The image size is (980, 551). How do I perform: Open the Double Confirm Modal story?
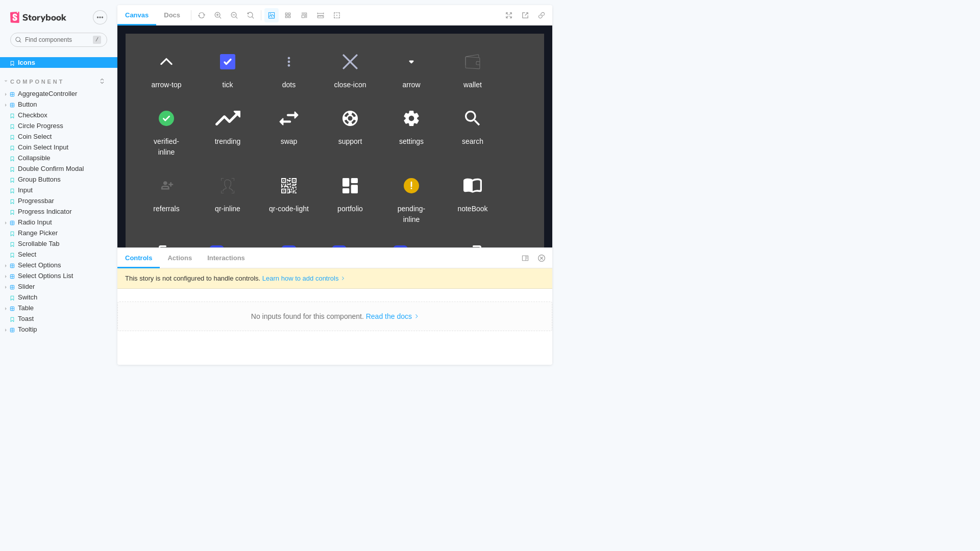click(x=59, y=169)
